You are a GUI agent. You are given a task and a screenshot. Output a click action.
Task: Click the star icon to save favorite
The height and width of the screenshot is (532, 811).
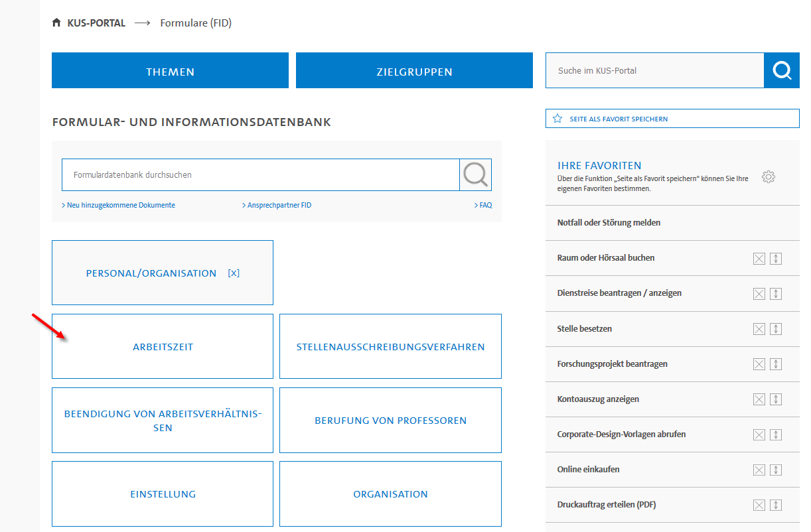[557, 119]
